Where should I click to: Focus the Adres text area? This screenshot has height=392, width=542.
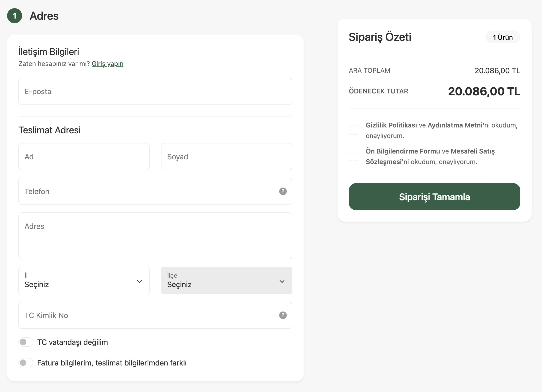click(155, 236)
